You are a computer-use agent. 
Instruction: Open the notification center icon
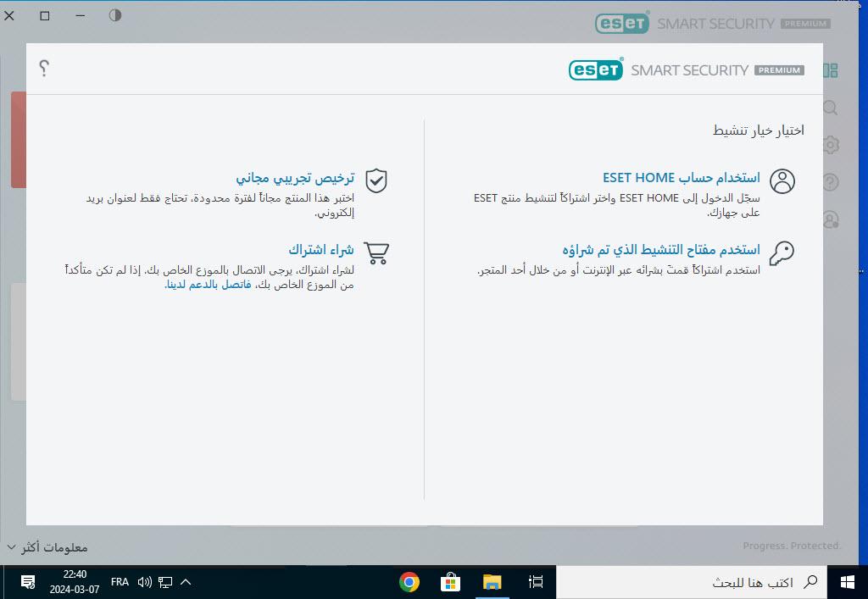[x=28, y=582]
